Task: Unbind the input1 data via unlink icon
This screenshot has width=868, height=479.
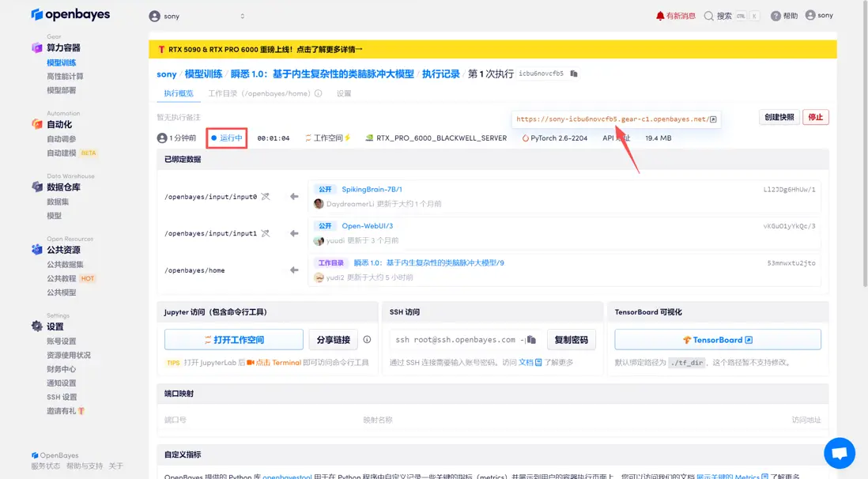Action: tap(266, 233)
